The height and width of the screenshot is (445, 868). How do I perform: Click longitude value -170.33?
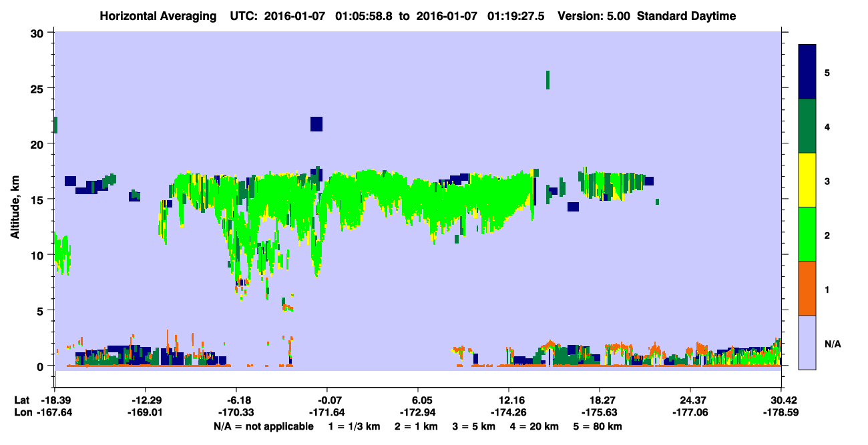point(236,412)
